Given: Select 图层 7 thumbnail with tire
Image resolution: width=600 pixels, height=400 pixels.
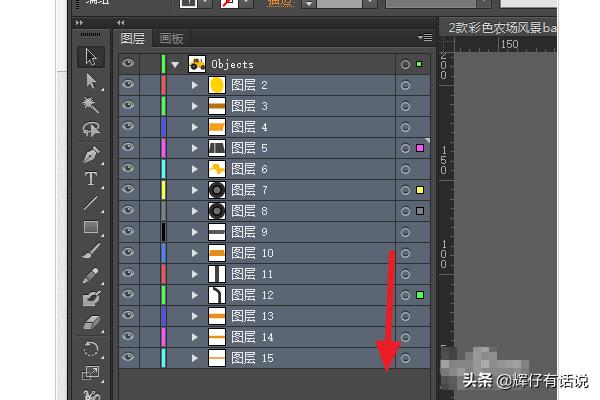Looking at the screenshot, I should click(216, 190).
